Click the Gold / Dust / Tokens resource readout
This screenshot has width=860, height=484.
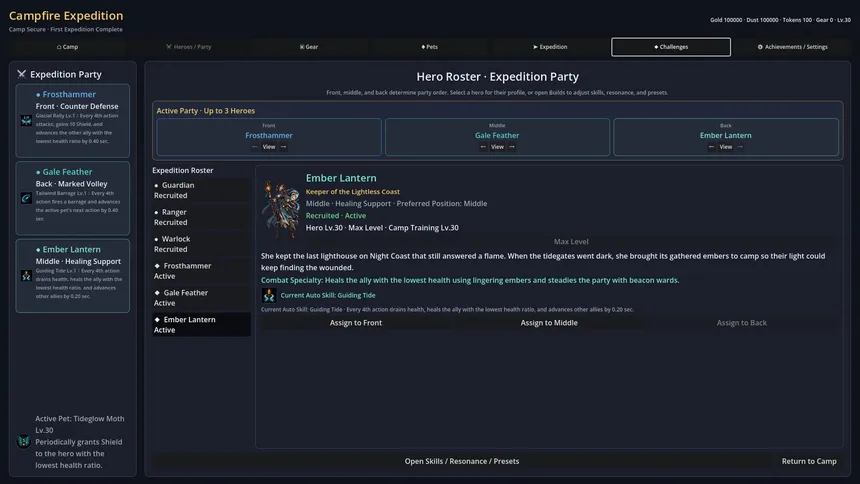[780, 20]
